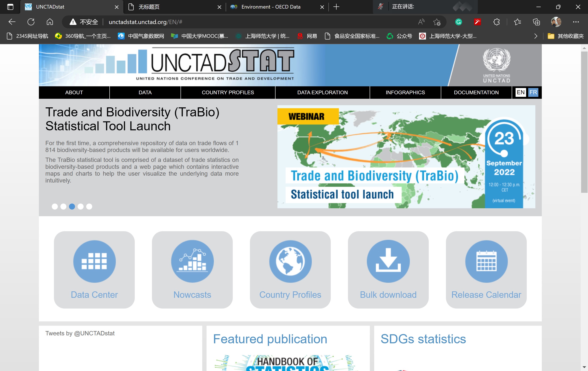Image resolution: width=588 pixels, height=371 pixels.
Task: Expand the bookmarks bar overflow chevron
Action: [536, 36]
